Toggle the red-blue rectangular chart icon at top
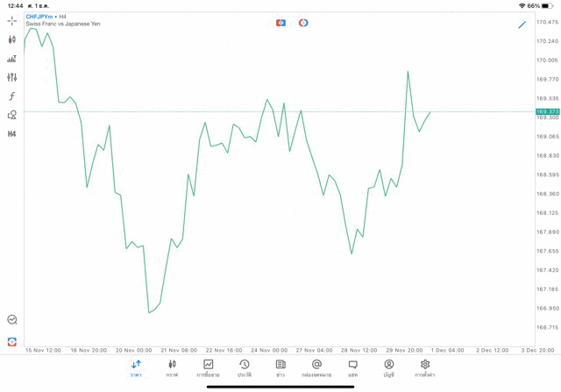This screenshot has height=392, width=561. click(280, 23)
